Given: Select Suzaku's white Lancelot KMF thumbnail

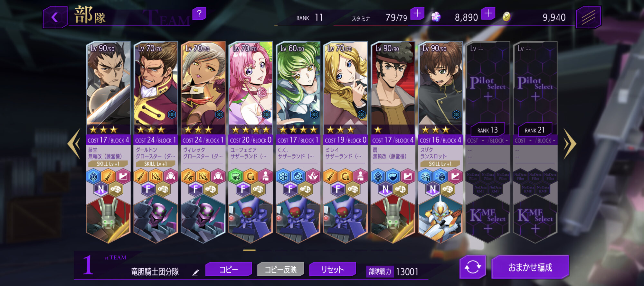Looking at the screenshot, I should pos(440,219).
